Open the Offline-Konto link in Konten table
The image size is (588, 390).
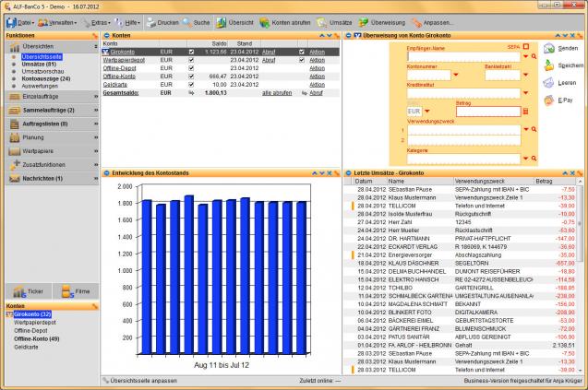119,77
